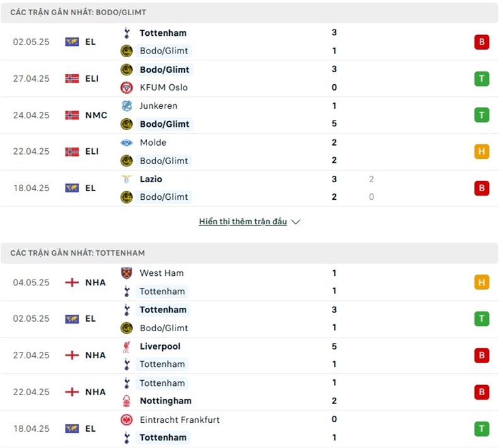Click the KFUM Oslo club crest icon
Image resolution: width=503 pixels, height=448 pixels.
pyautogui.click(x=126, y=87)
